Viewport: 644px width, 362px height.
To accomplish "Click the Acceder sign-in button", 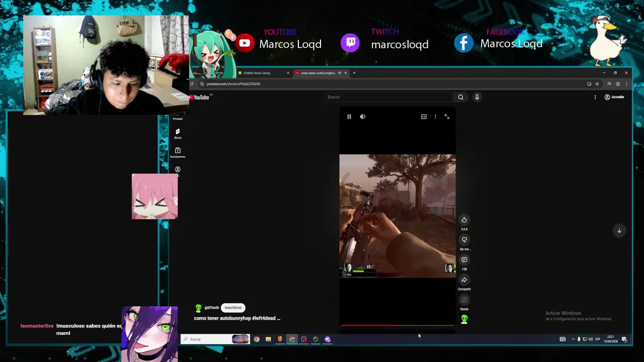I will (x=614, y=97).
